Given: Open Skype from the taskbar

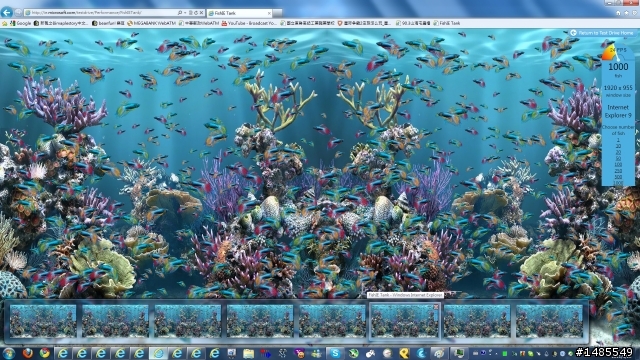Looking at the screenshot, I should pyautogui.click(x=335, y=353).
